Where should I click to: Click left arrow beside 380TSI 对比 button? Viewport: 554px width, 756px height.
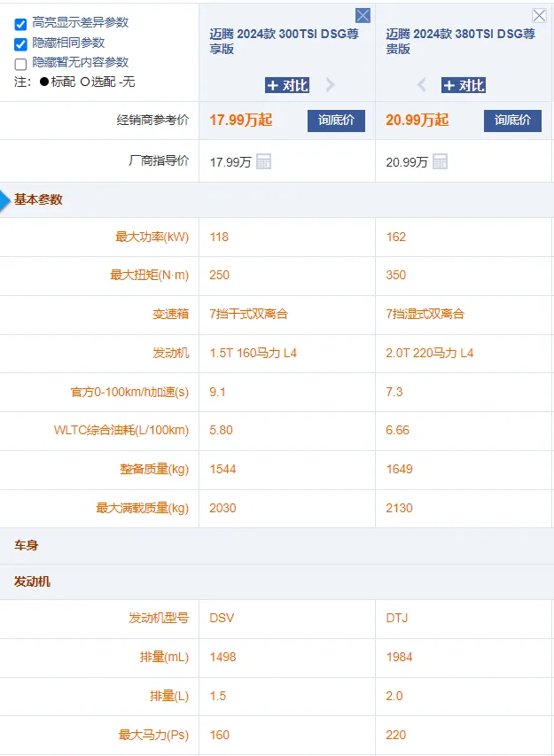click(x=421, y=85)
